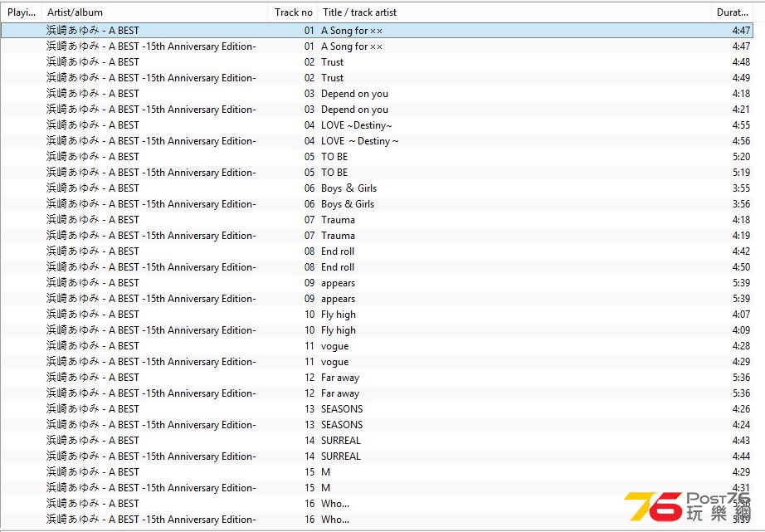765x532 pixels.
Task: Select 'appears' on the 15th Anniversary Edition row
Action: (x=338, y=299)
